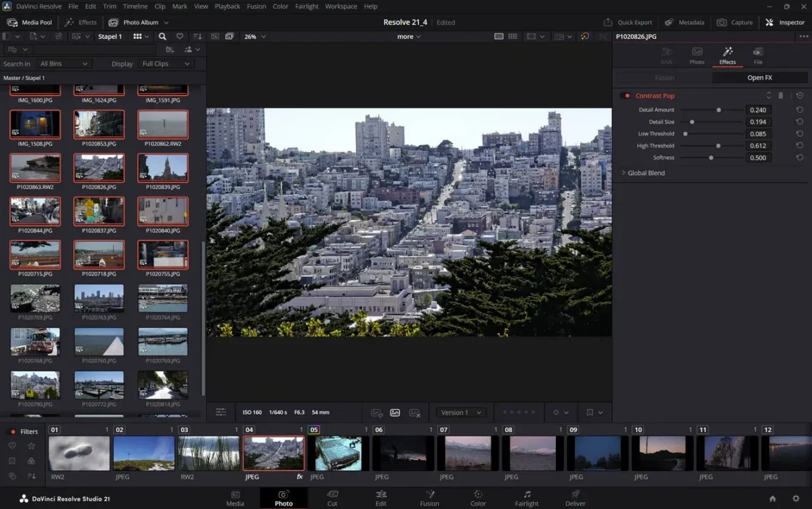Open the File tab in Inspector

758,56
